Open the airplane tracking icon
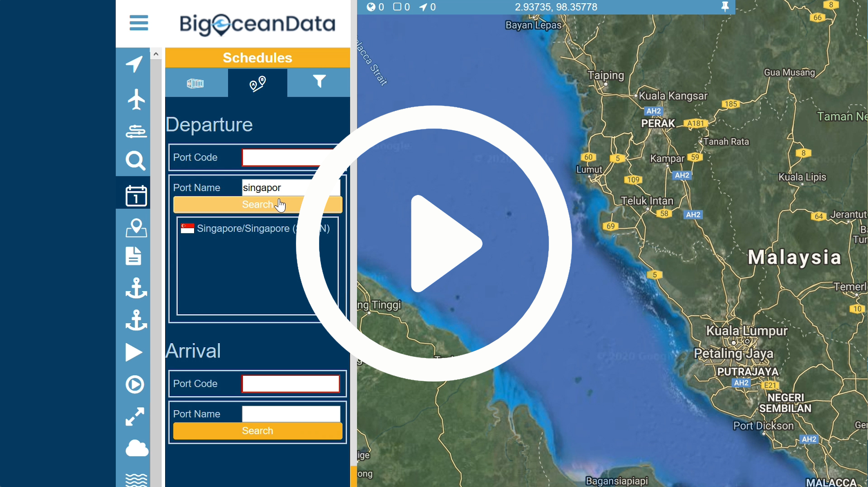 point(136,99)
